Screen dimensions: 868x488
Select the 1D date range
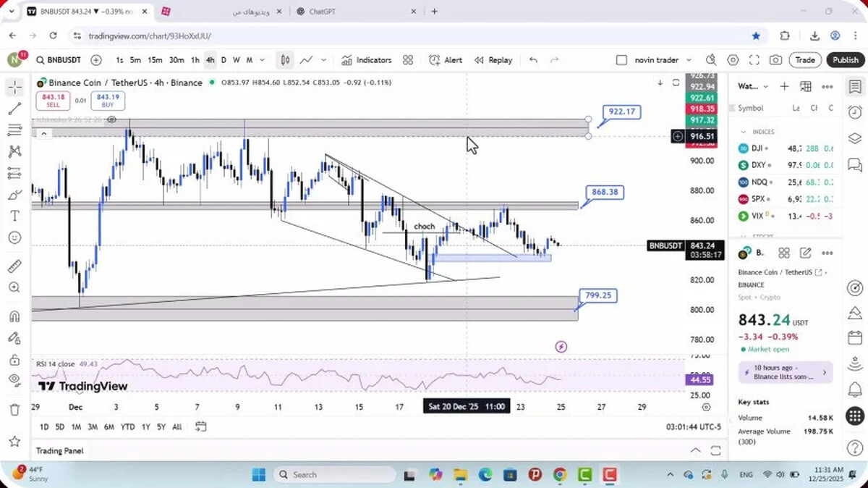pyautogui.click(x=44, y=427)
